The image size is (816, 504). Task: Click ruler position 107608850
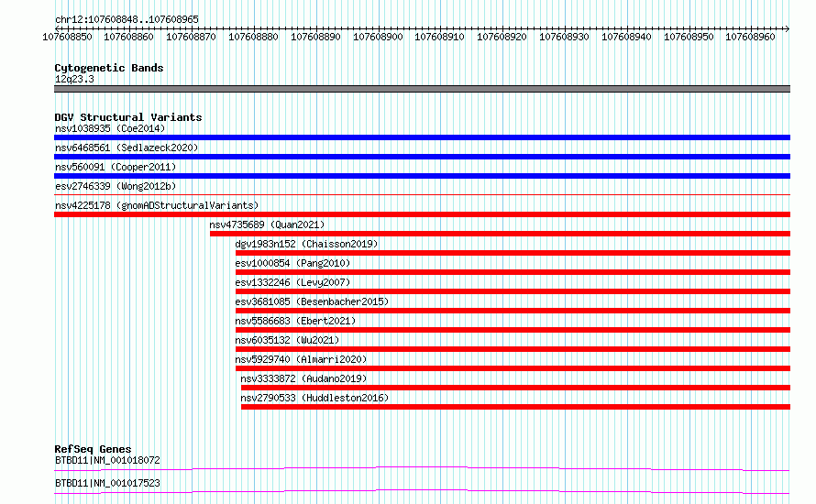click(x=67, y=37)
